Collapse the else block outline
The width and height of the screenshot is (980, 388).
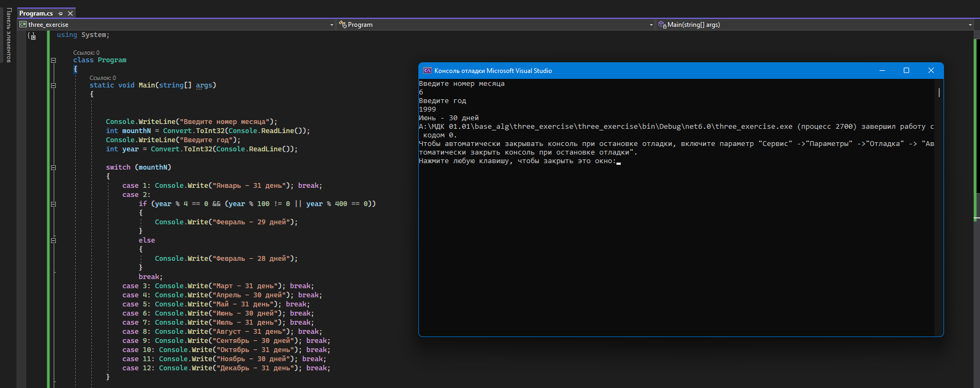tap(53, 240)
